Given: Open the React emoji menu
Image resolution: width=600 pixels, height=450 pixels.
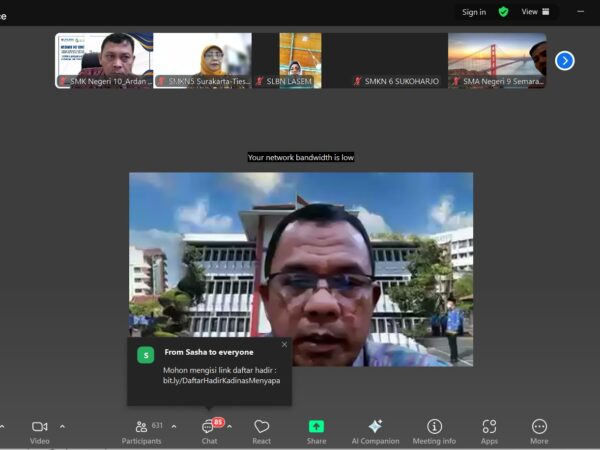Looking at the screenshot, I should click(x=262, y=431).
